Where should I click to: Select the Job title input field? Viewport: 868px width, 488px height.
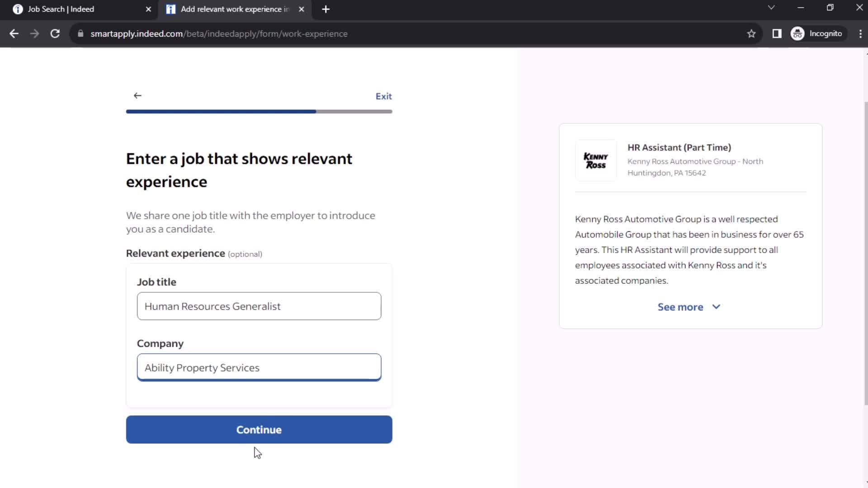(x=259, y=305)
